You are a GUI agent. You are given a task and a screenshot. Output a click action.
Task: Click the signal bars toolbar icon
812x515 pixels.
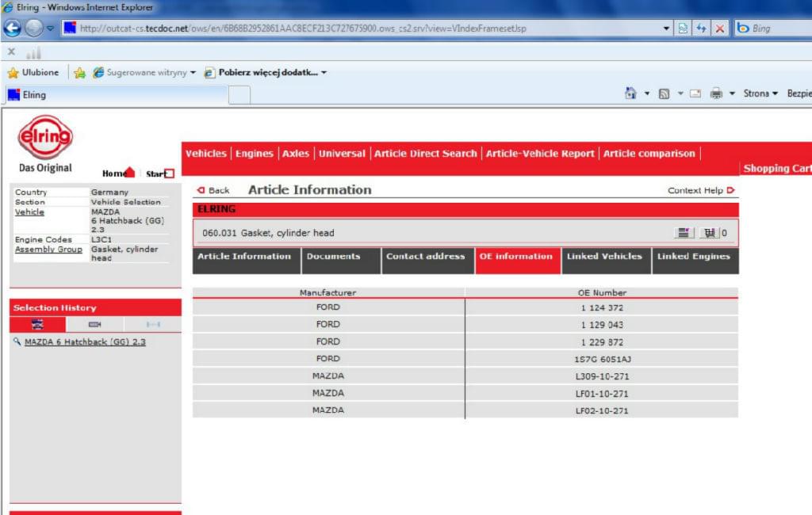[x=33, y=52]
